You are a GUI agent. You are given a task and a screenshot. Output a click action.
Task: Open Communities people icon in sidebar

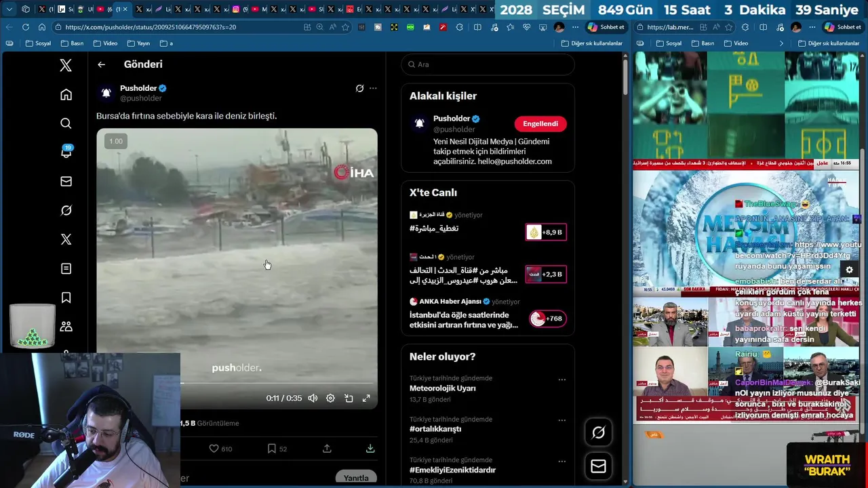pyautogui.click(x=66, y=327)
